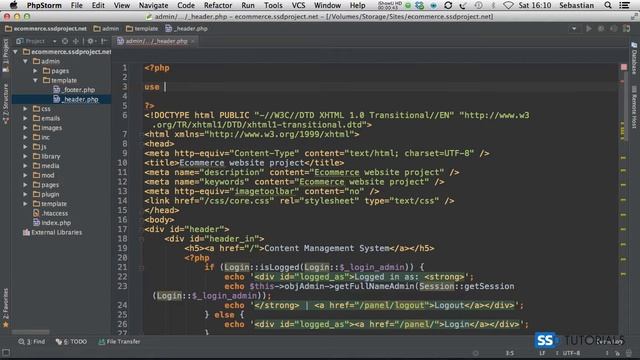Open the 3: Find tool window button
The image size is (640, 360).
32,342
